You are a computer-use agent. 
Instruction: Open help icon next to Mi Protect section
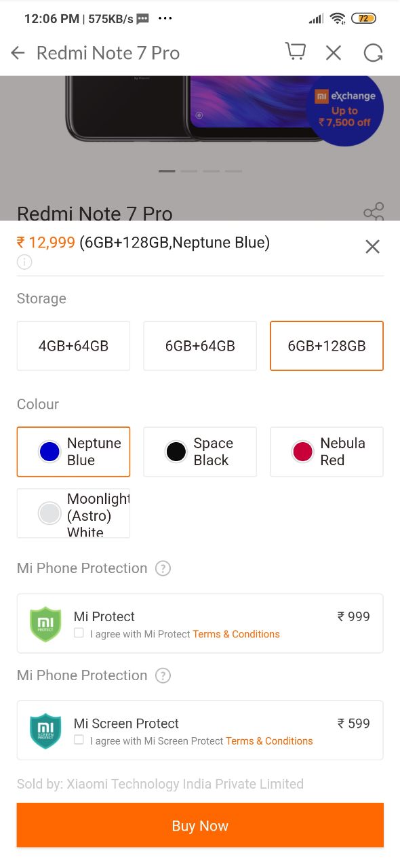pos(163,568)
